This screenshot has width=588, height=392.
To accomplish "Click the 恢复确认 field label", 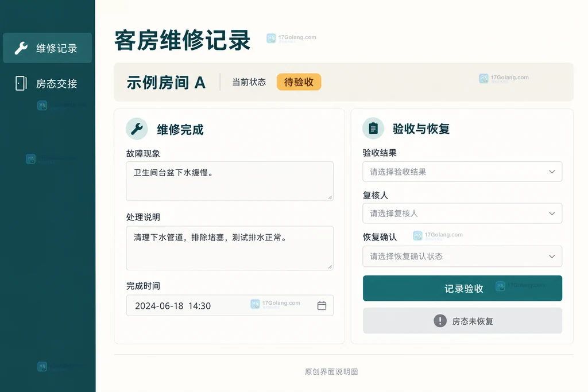I will click(x=380, y=237).
